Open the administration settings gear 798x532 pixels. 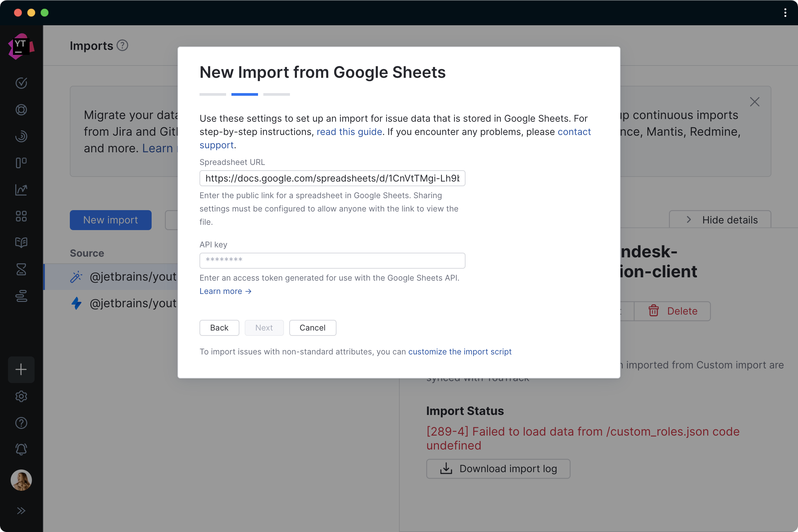pos(21,396)
